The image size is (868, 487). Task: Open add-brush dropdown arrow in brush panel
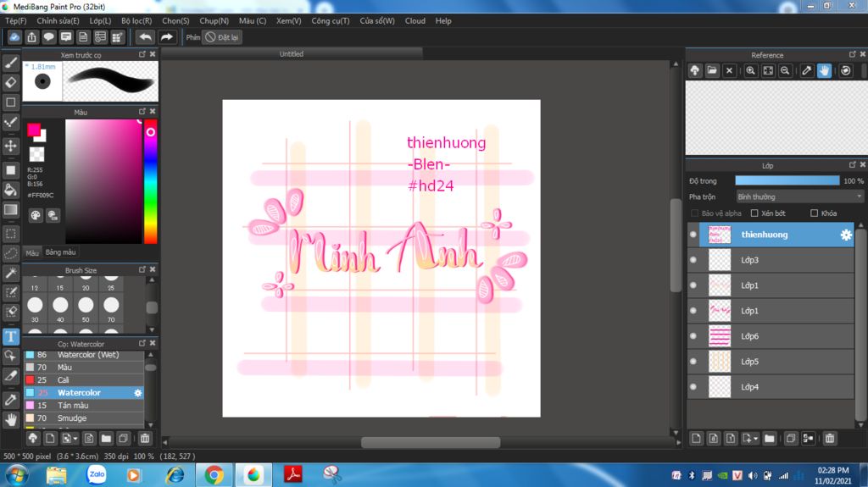click(x=75, y=439)
